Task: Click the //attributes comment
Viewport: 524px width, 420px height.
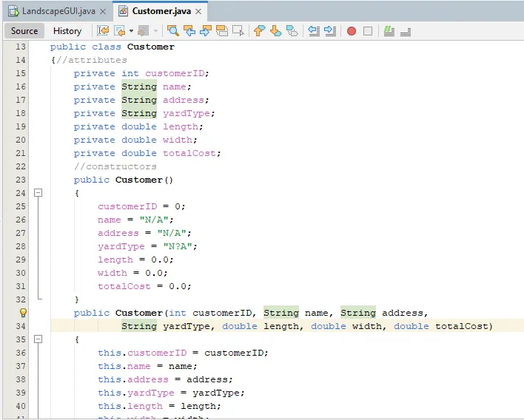Action: coord(92,60)
